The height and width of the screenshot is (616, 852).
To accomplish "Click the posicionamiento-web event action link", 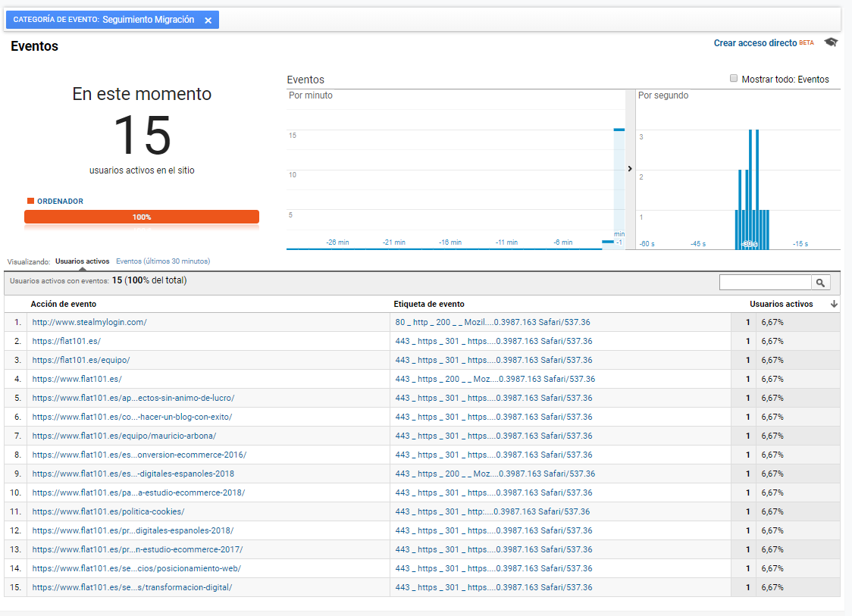I will (x=136, y=568).
